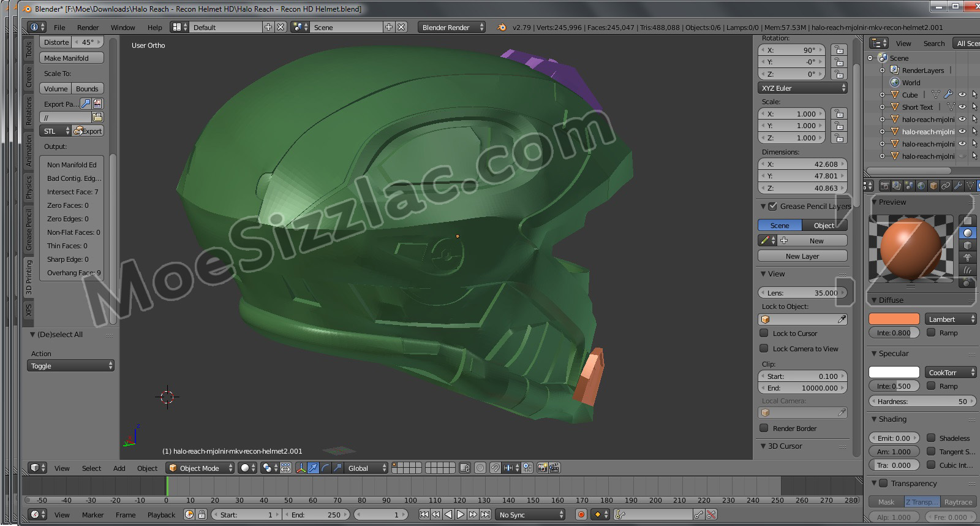Open the Constraints chain-link properties tab
The height and width of the screenshot is (526, 980).
tap(946, 185)
